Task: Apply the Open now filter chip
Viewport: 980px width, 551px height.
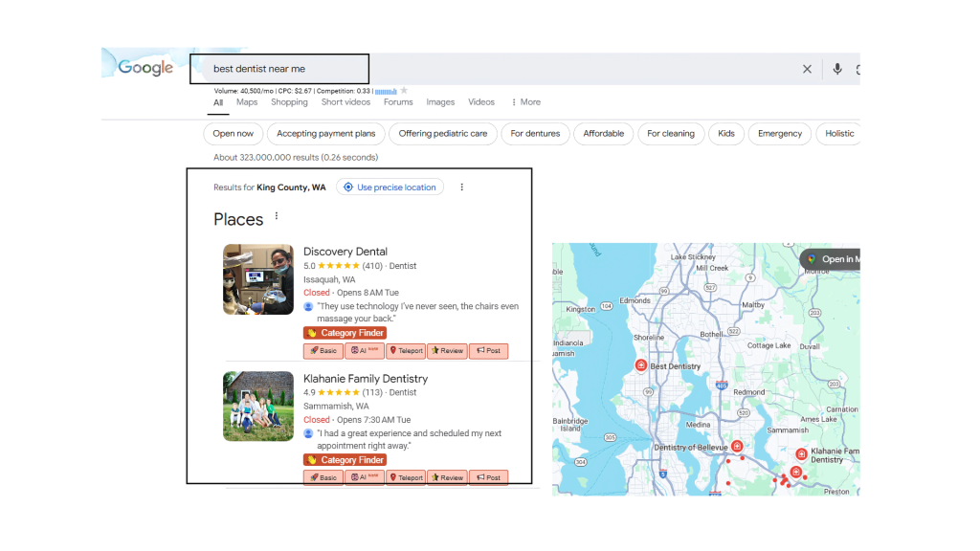Action: pyautogui.click(x=234, y=134)
